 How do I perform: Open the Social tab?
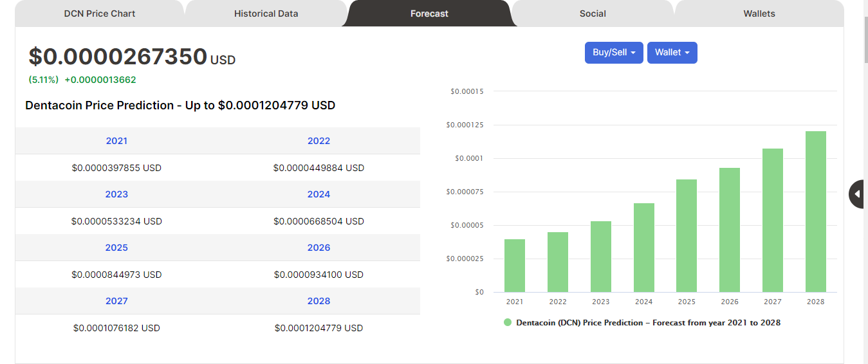[x=593, y=14]
